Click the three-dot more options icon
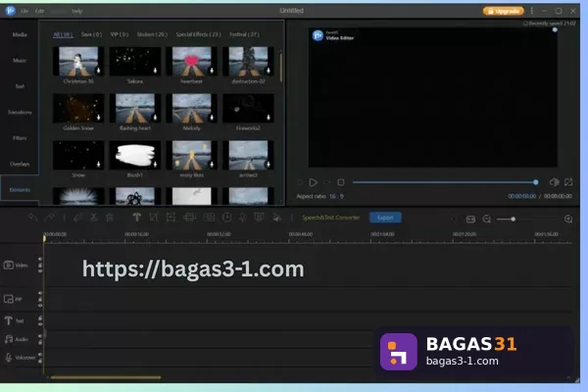Screen dimensions: 588x392 (x=532, y=11)
